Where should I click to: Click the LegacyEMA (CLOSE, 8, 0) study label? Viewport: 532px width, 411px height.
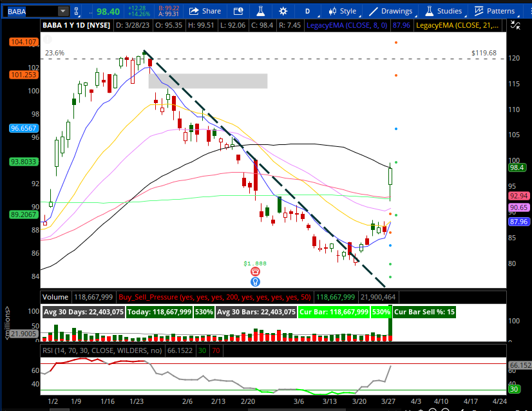click(347, 25)
